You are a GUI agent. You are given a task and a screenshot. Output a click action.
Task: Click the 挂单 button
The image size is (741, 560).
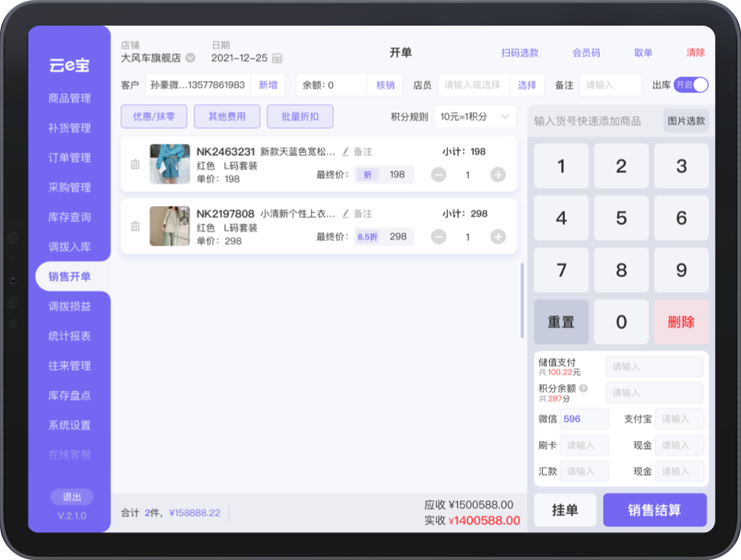point(565,510)
